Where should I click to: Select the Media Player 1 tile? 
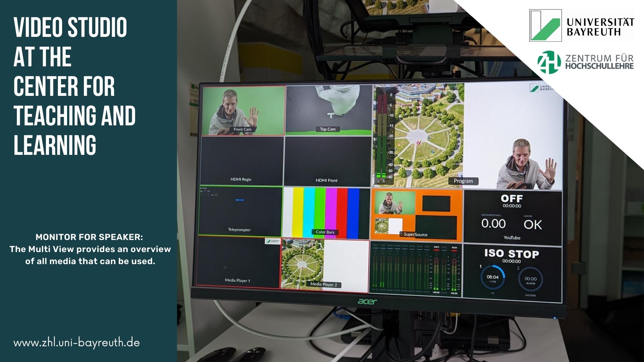(238, 262)
